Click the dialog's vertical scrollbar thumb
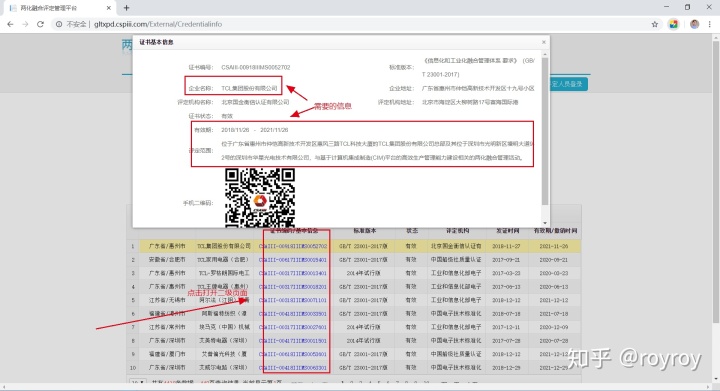 545,131
